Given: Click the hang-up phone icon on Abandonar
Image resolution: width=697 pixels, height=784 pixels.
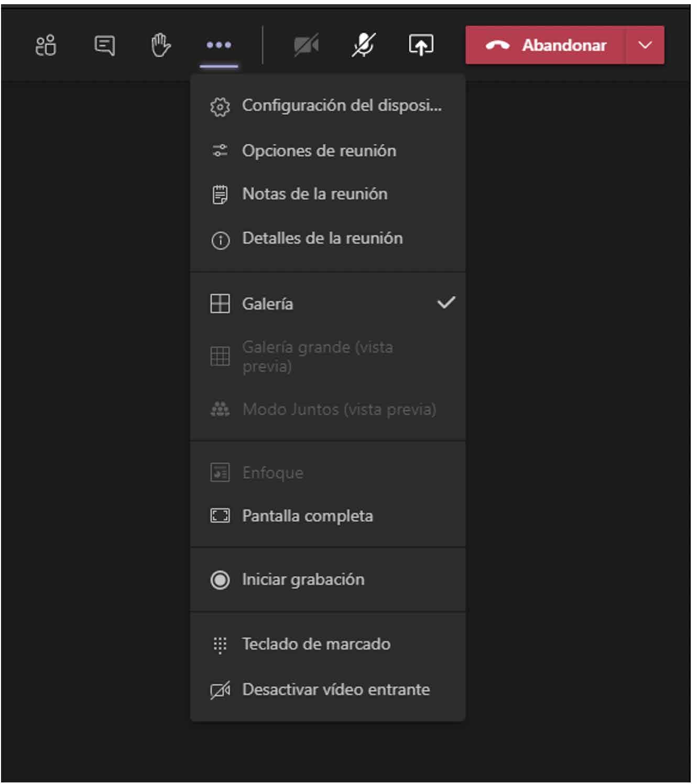Looking at the screenshot, I should [497, 46].
